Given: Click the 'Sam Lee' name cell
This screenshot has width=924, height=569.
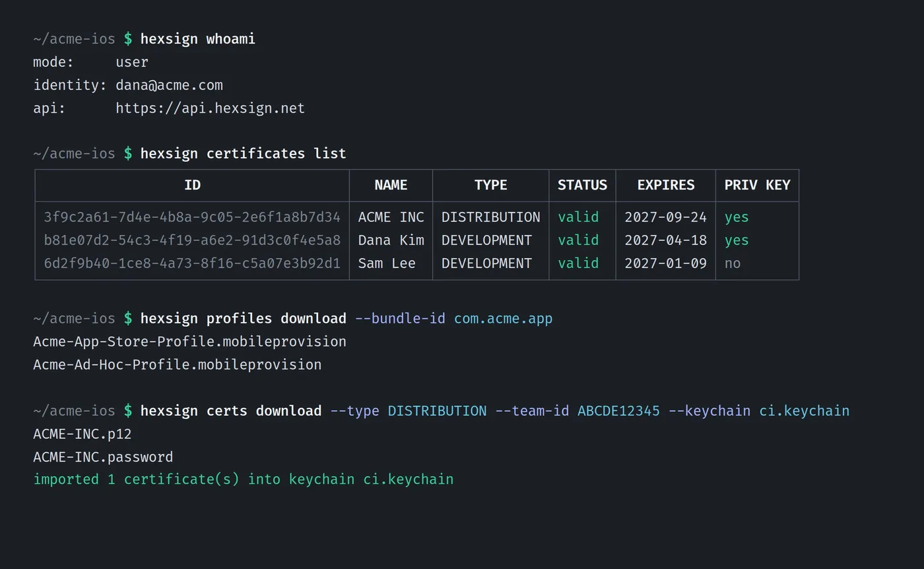Looking at the screenshot, I should point(387,263).
